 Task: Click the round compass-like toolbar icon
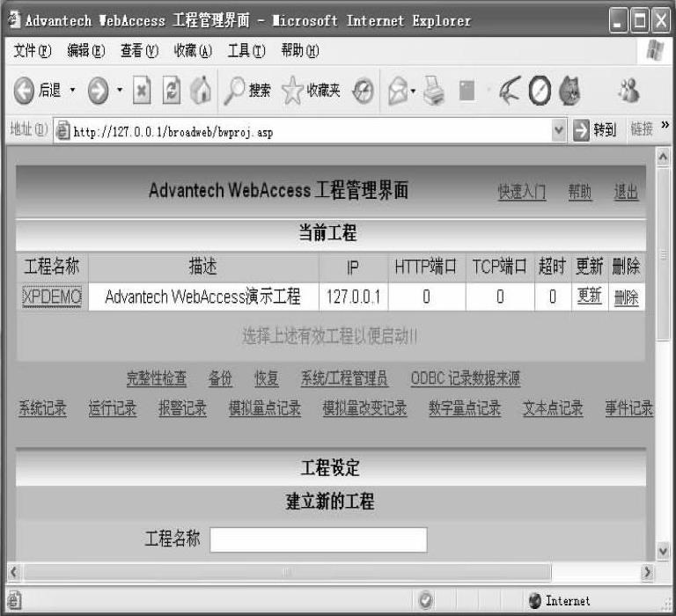540,91
